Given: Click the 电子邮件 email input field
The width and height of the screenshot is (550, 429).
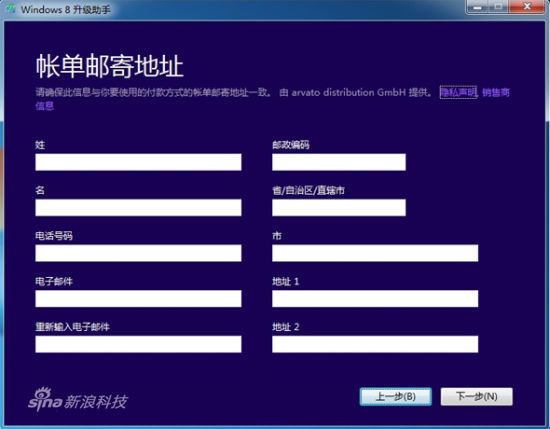Looking at the screenshot, I should [x=138, y=299].
